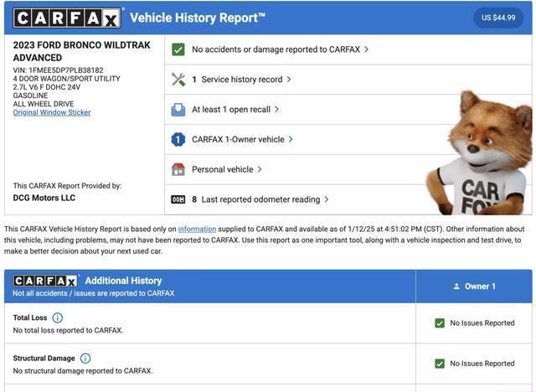Open Total Loss info icon
The width and height of the screenshot is (536, 392).
click(58, 318)
